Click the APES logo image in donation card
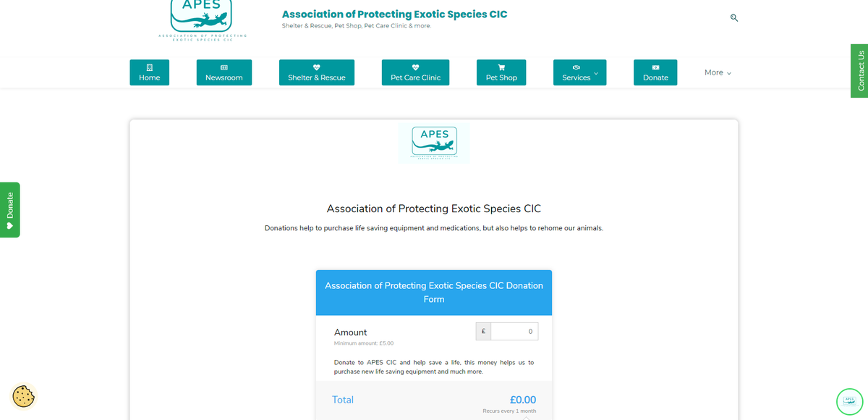868x420 pixels. coord(434,143)
